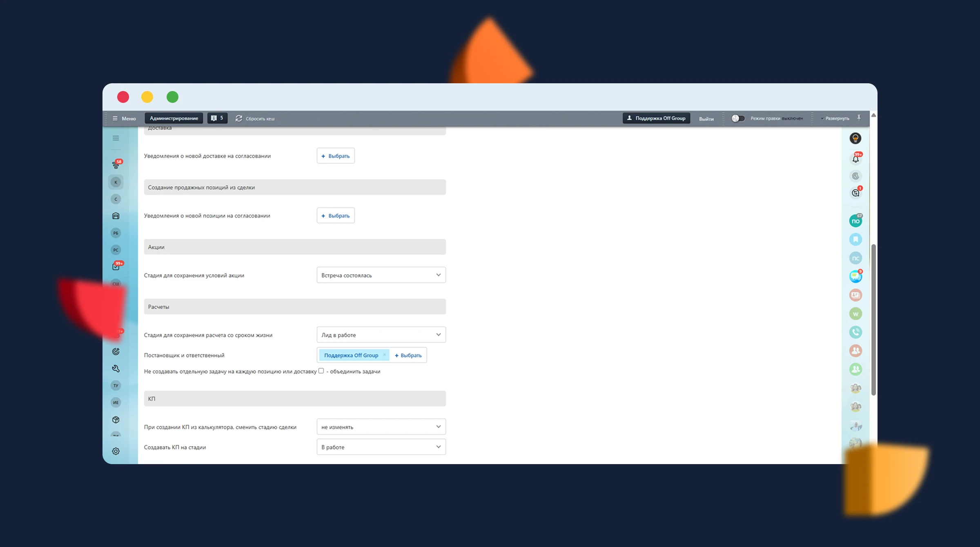This screenshot has width=980, height=547.
Task: Open the feed icon with 58 badge
Action: 116,165
